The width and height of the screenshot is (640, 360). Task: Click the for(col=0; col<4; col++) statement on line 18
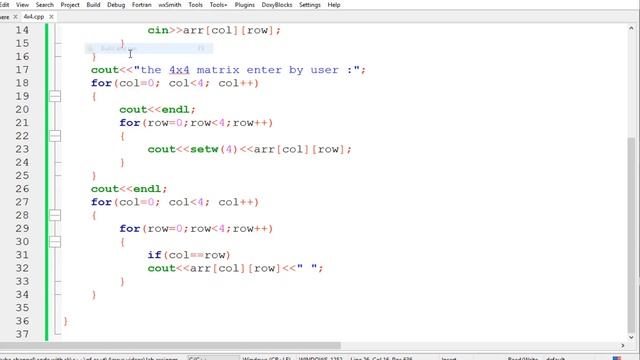click(175, 83)
